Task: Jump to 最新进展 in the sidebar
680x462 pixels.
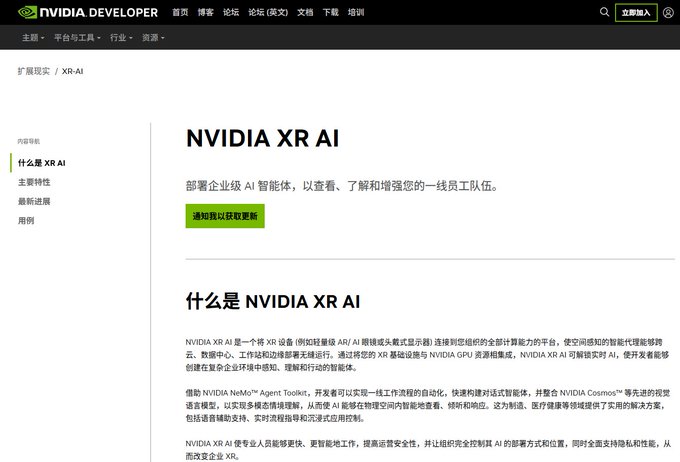Action: [x=34, y=201]
